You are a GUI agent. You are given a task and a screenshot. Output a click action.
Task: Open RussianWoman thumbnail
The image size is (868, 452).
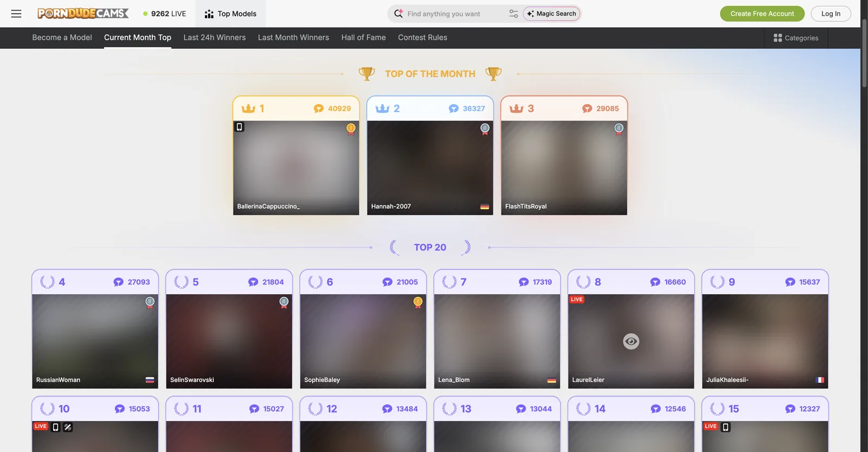tap(95, 341)
